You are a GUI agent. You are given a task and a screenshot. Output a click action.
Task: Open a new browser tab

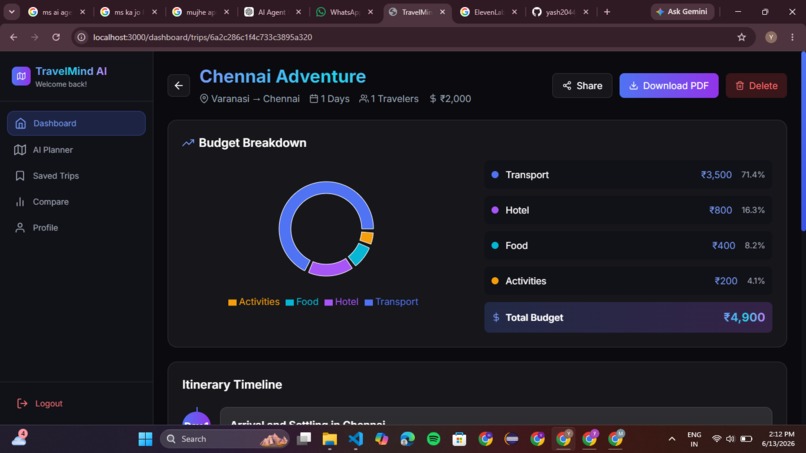tap(607, 12)
